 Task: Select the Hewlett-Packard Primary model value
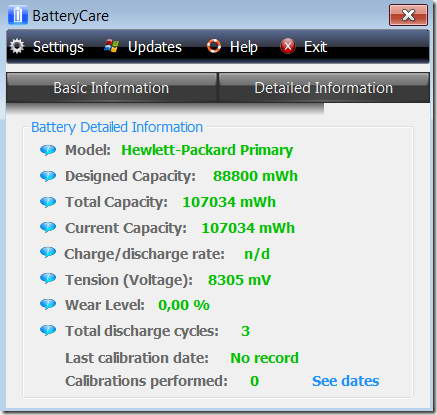(207, 150)
